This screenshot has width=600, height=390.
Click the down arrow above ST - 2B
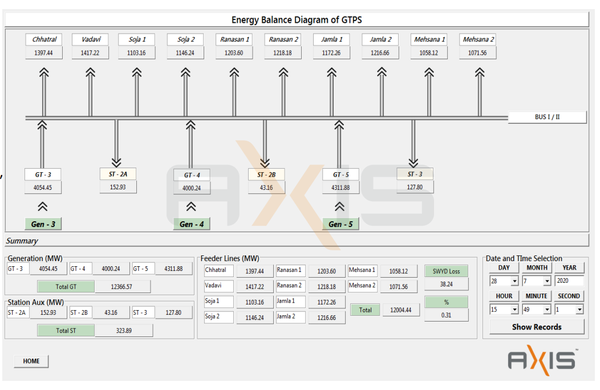click(265, 144)
